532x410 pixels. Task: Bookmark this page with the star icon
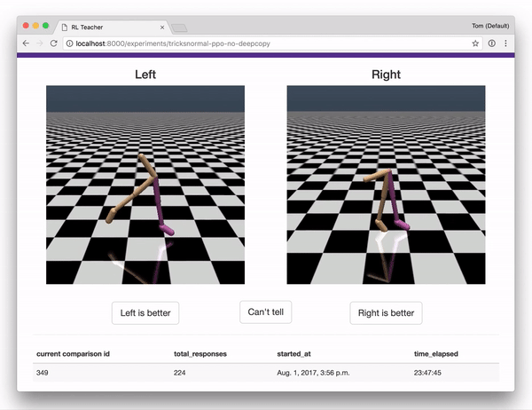(475, 43)
